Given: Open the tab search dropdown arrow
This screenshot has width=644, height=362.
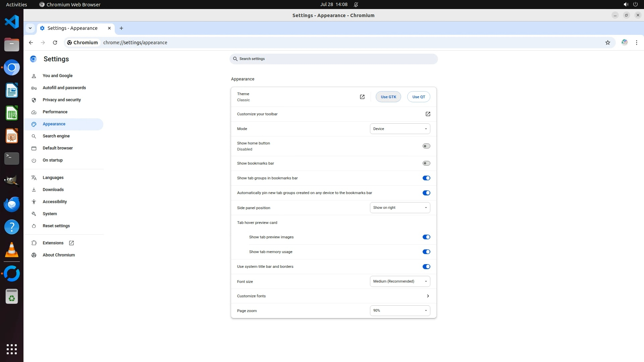Looking at the screenshot, I should point(30,28).
